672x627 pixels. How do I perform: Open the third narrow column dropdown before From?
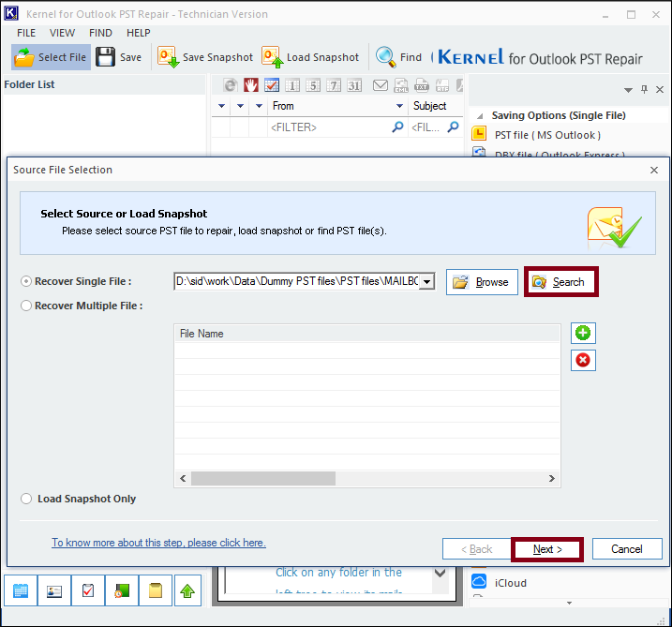(259, 106)
